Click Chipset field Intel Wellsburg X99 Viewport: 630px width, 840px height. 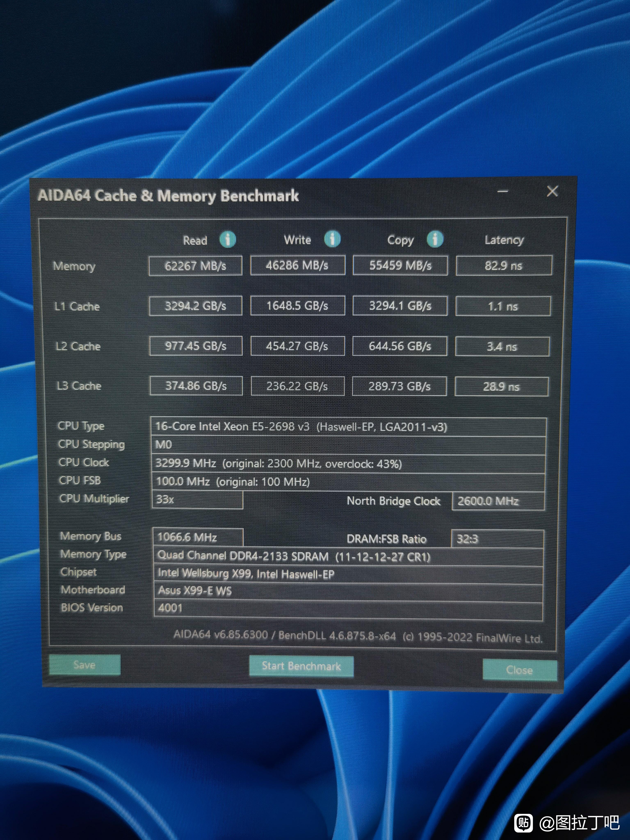348,574
